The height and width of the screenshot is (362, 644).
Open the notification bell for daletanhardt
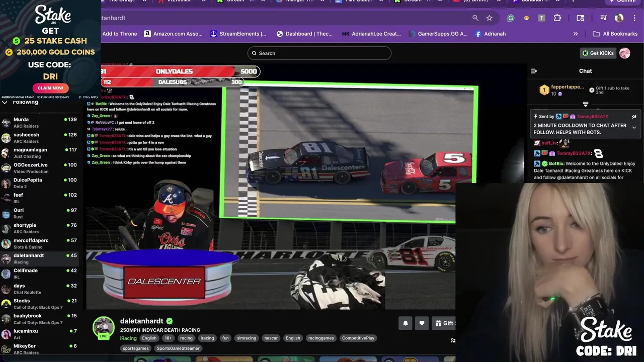pyautogui.click(x=406, y=323)
